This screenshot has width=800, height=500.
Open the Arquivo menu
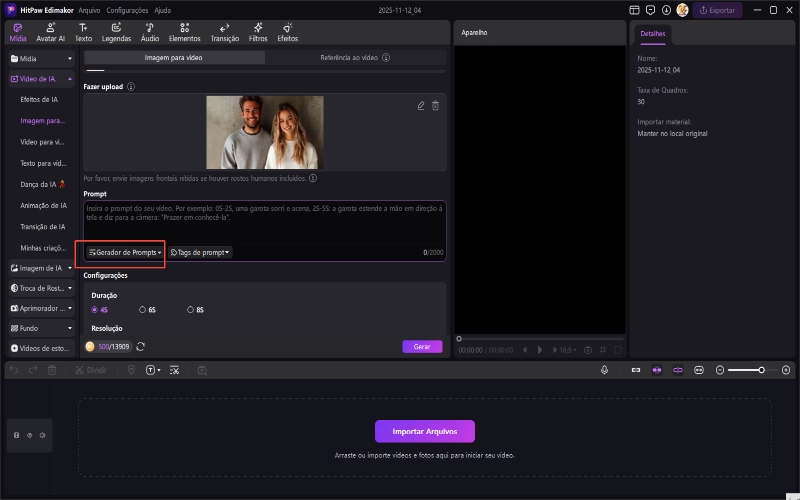[x=89, y=9]
